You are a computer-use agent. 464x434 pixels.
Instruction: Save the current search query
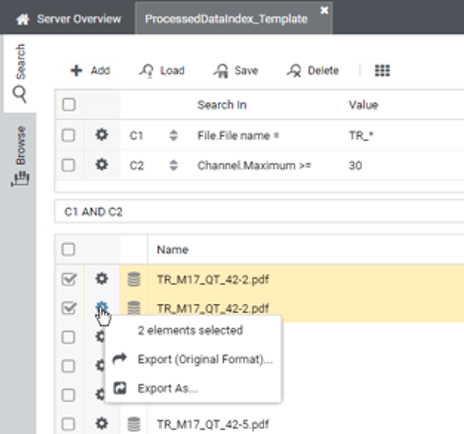click(236, 71)
